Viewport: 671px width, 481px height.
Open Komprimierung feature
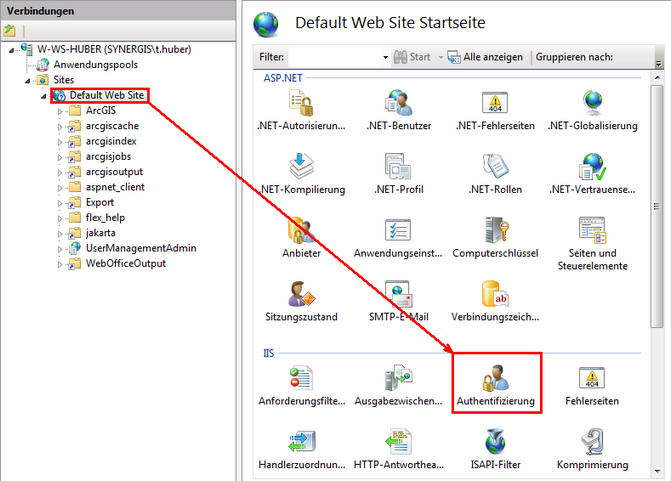pos(592,449)
